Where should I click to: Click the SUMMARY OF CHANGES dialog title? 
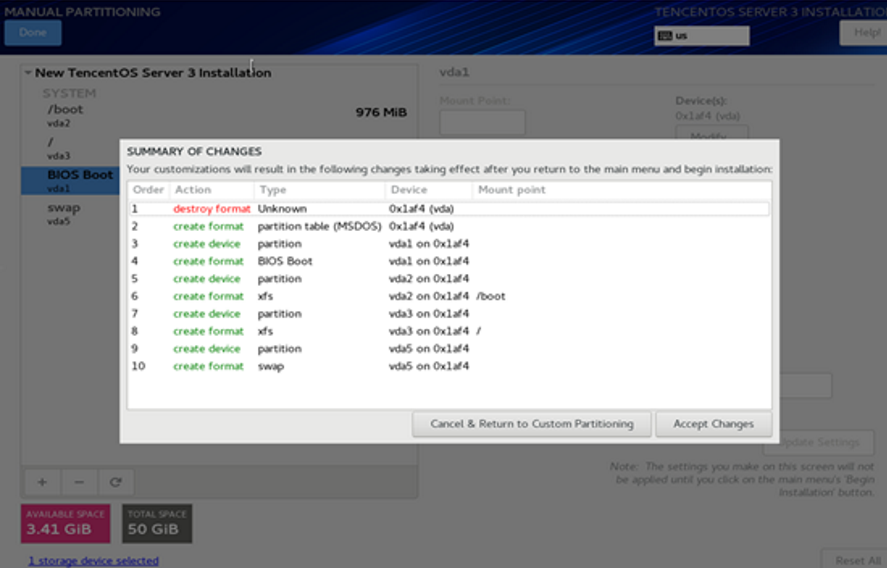tap(194, 152)
